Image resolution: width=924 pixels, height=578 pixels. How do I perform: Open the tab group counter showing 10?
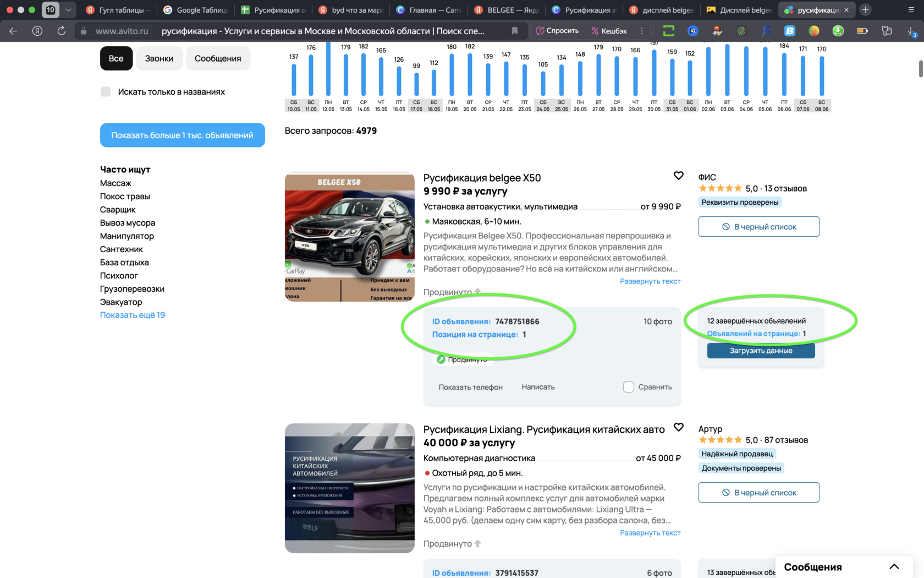pyautogui.click(x=51, y=10)
